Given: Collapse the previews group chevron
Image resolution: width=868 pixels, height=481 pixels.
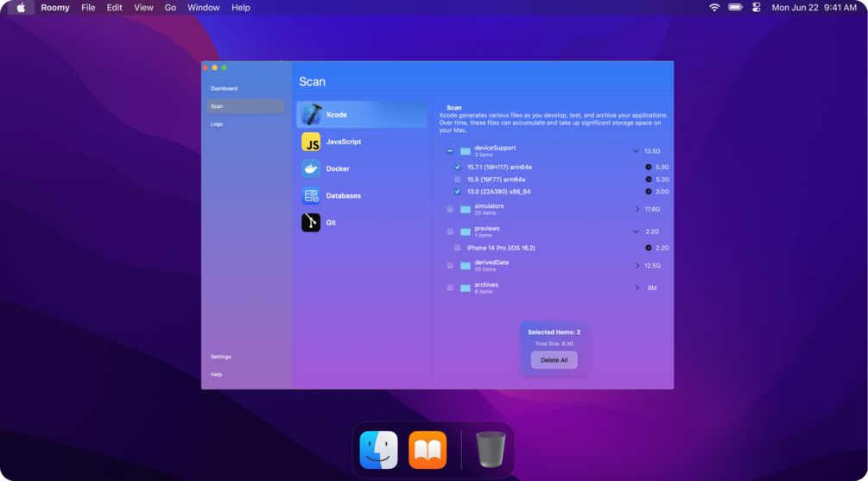Looking at the screenshot, I should [x=636, y=232].
